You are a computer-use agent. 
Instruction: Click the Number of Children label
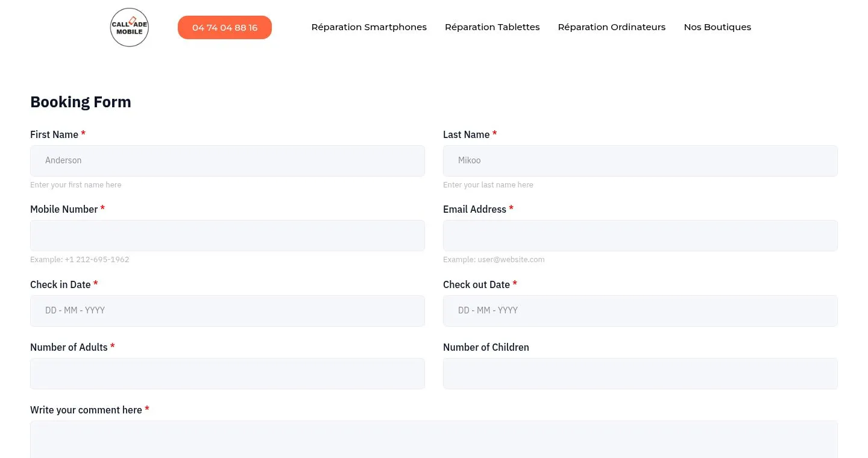pos(486,347)
